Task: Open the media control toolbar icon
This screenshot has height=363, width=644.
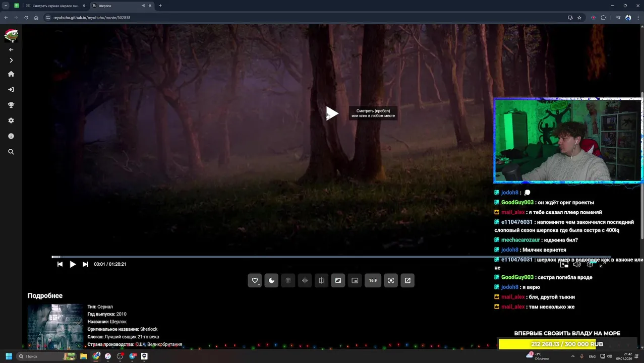Action: pos(618,18)
